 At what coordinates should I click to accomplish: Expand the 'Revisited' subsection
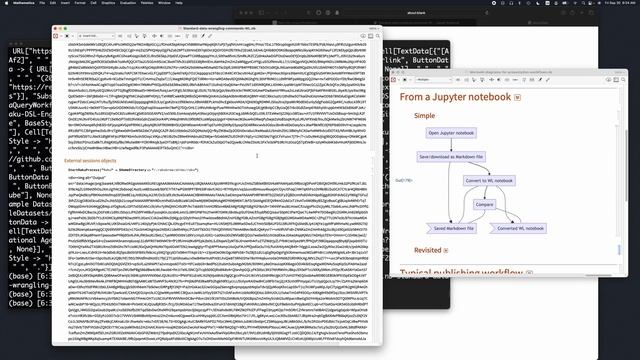pos(446,251)
